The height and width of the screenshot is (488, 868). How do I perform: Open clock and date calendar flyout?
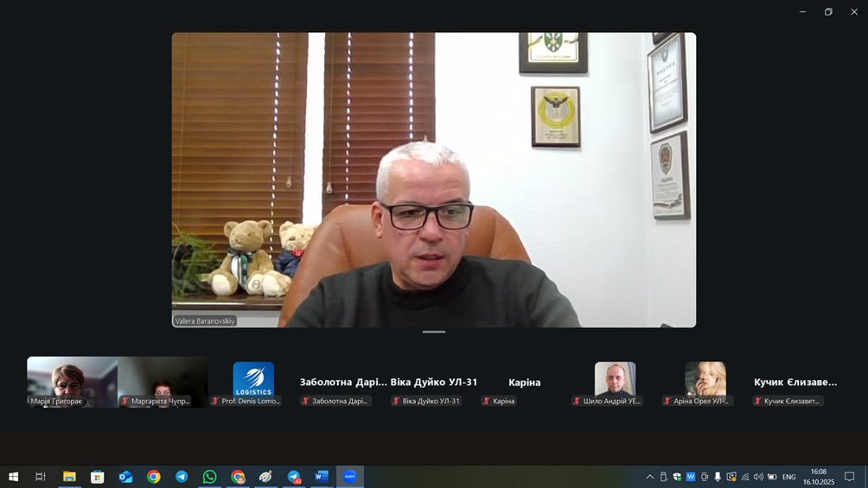point(818,477)
